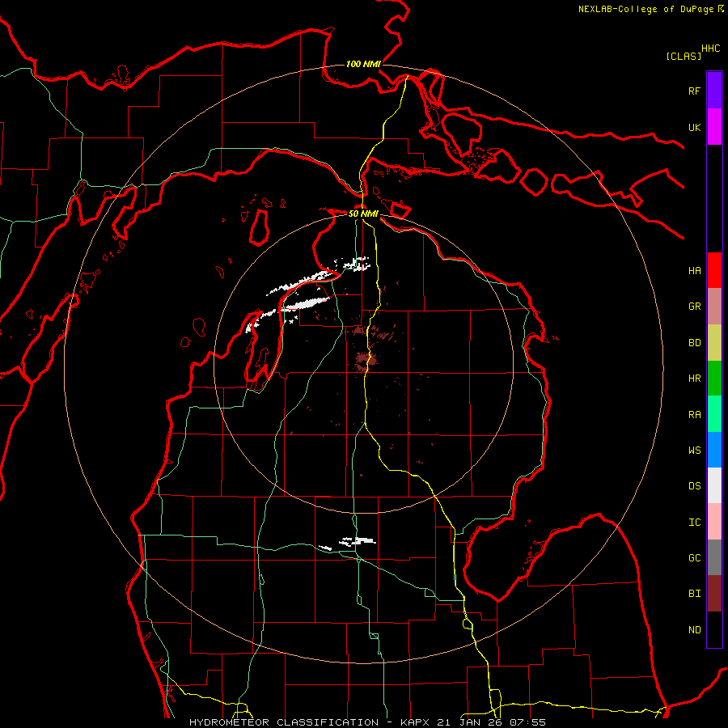This screenshot has height=728, width=728.
Task: Click the RA legend label
Action: pos(694,415)
